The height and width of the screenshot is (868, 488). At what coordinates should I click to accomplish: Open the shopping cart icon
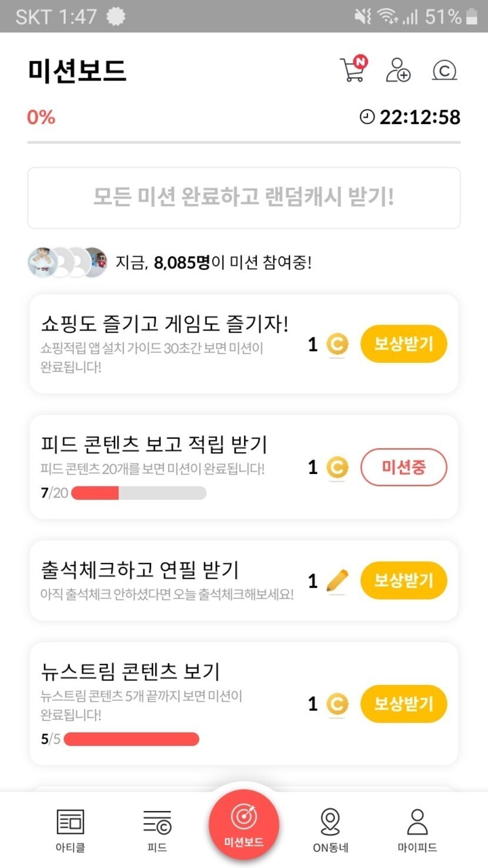(x=353, y=69)
